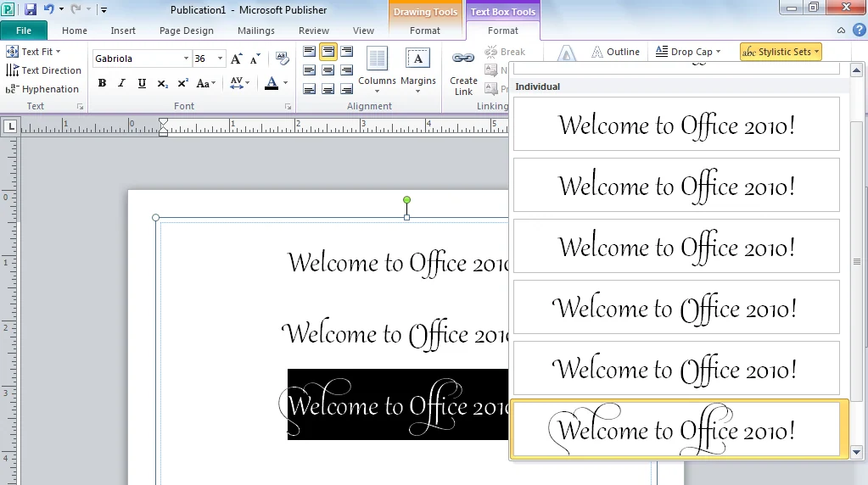The image size is (868, 485).
Task: Switch to Home tab
Action: coord(74,31)
